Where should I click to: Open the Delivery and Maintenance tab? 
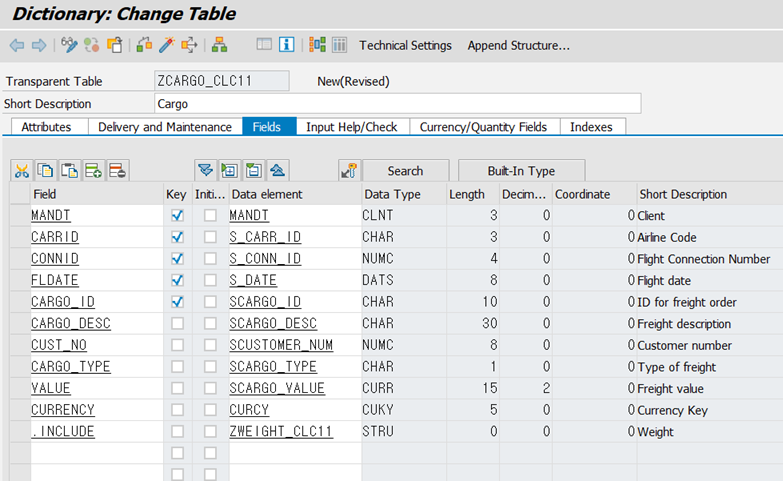coord(165,127)
